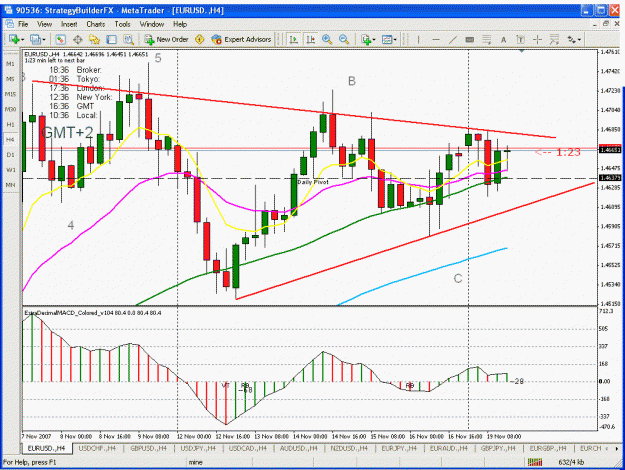The width and height of the screenshot is (625, 470).
Task: Click the Daily Pivot label on chart
Action: tap(313, 182)
